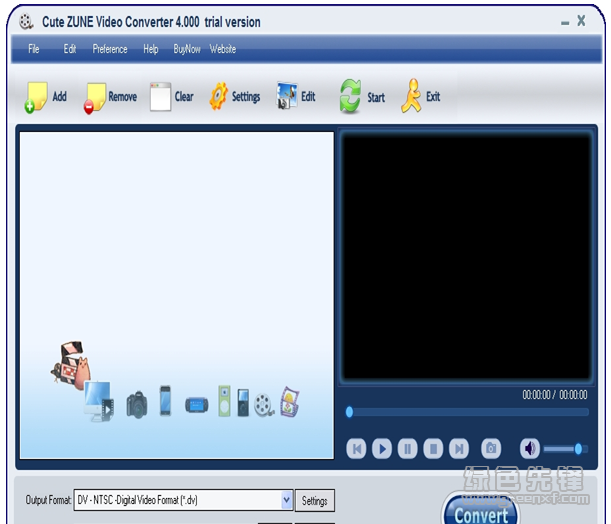
Task: Click the app film reel title icon
Action: [x=26, y=22]
